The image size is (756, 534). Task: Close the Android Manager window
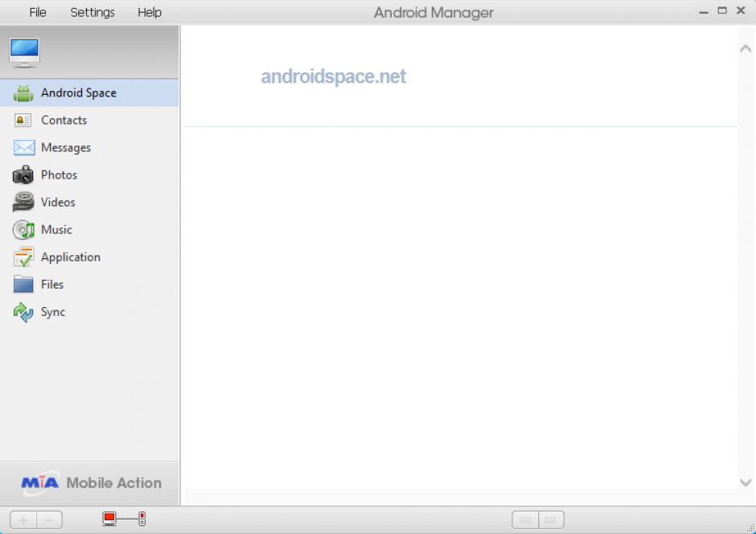741,10
